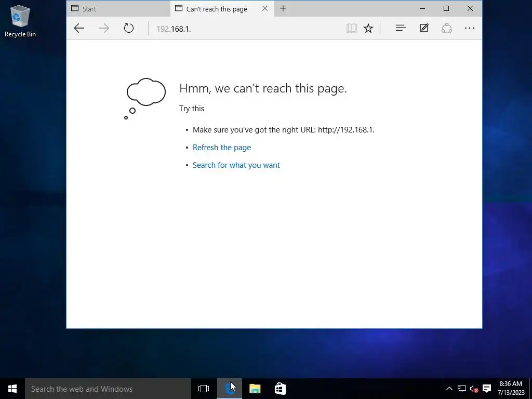The height and width of the screenshot is (399, 532).
Task: Close the Can't reach this page tab
Action: click(x=265, y=8)
